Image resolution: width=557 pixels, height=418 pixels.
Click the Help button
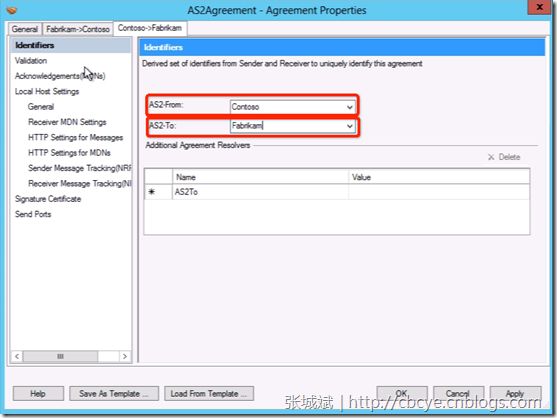tap(38, 393)
